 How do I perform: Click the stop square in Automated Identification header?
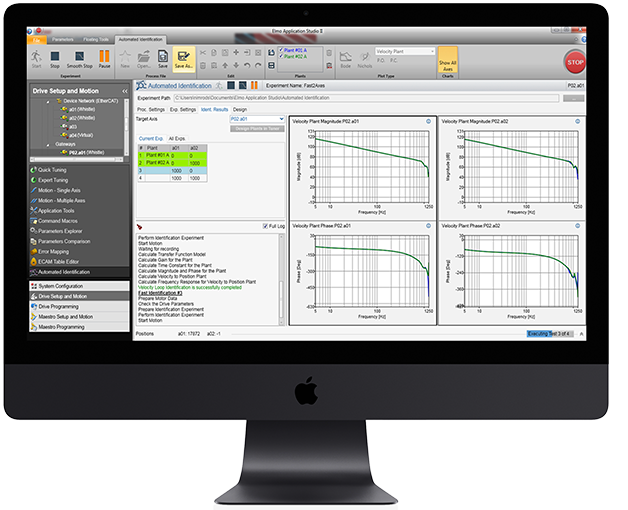coord(231,85)
